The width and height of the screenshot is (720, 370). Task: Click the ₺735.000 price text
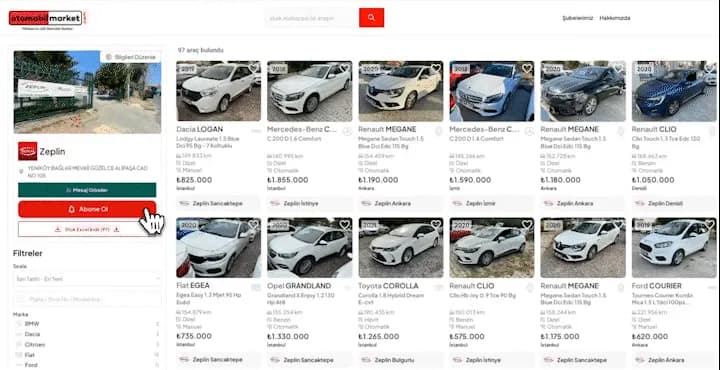tap(194, 336)
